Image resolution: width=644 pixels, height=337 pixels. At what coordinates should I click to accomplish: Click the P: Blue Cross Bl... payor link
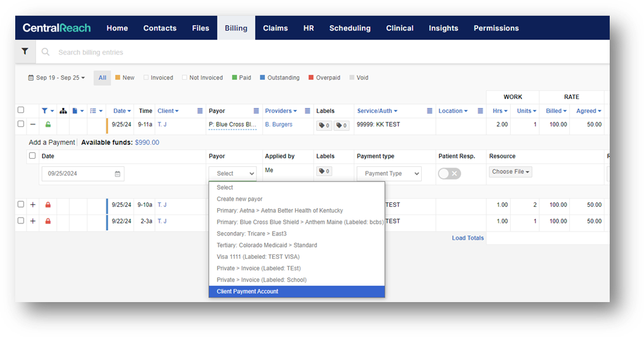click(x=232, y=124)
